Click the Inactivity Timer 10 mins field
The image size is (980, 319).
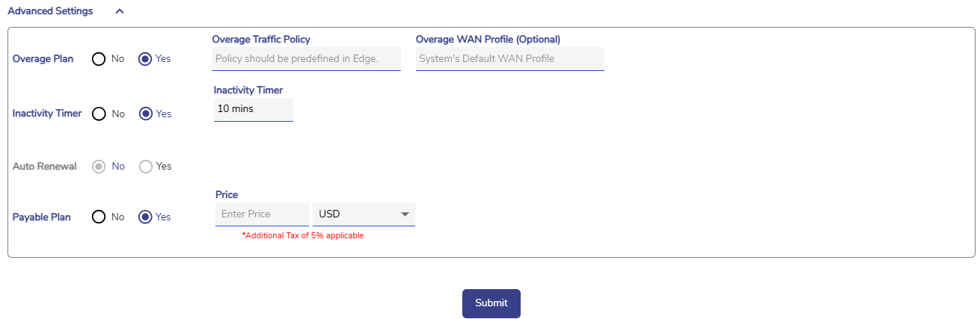253,109
